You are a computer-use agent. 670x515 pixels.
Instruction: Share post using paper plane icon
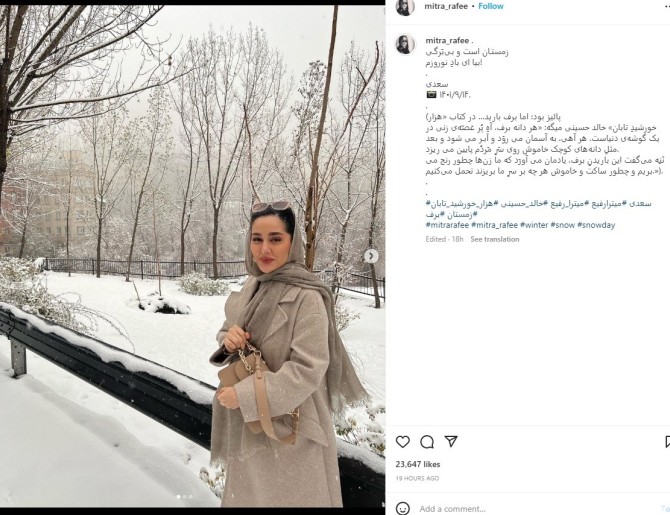coord(451,441)
